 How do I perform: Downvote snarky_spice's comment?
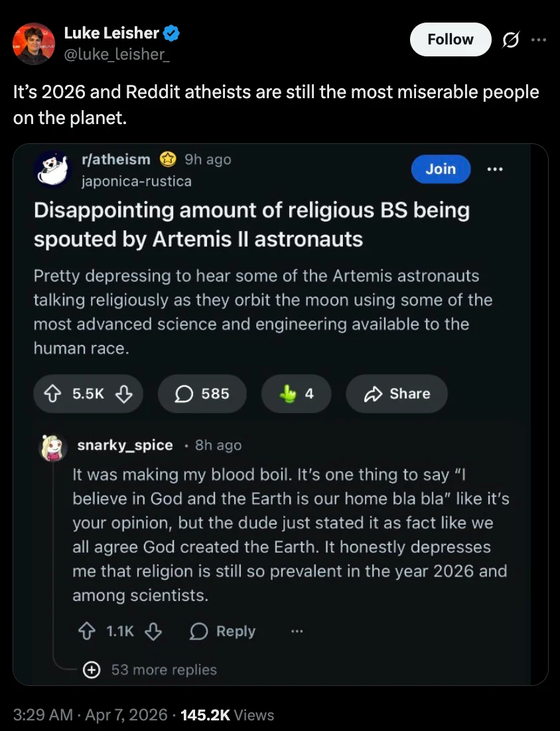pyautogui.click(x=153, y=631)
